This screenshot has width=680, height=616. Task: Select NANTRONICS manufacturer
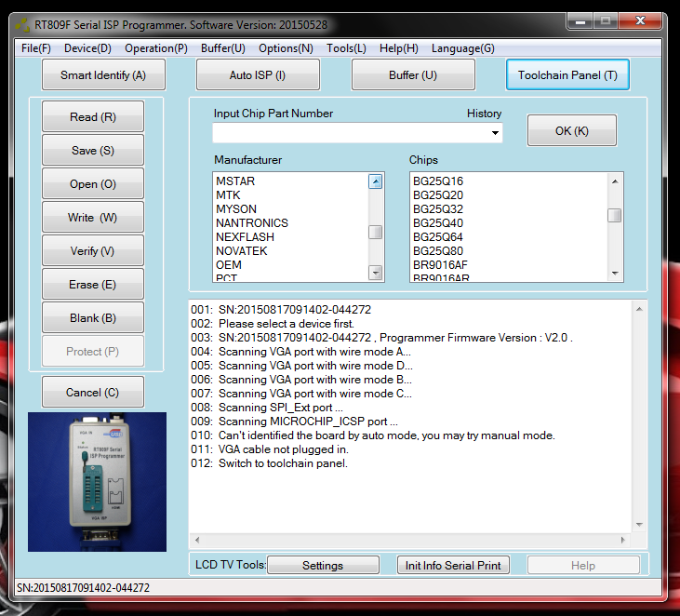pyautogui.click(x=252, y=223)
